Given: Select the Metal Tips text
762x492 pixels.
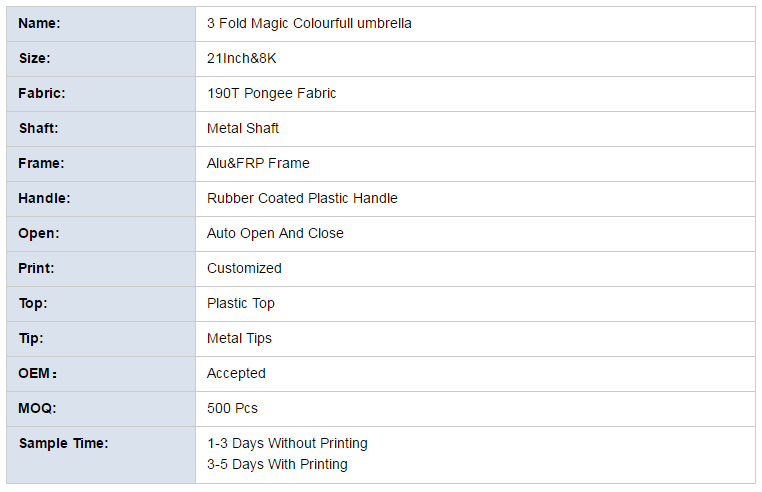Looking at the screenshot, I should pos(239,338).
